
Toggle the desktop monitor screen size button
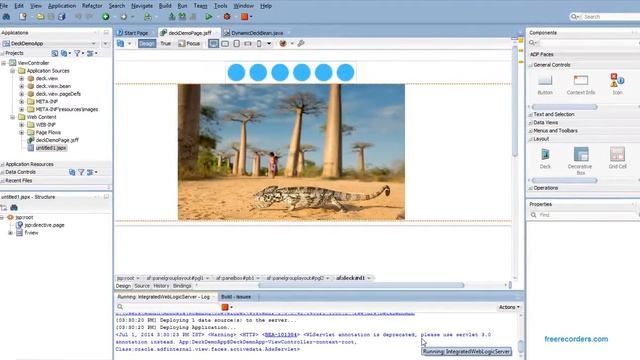(213, 43)
